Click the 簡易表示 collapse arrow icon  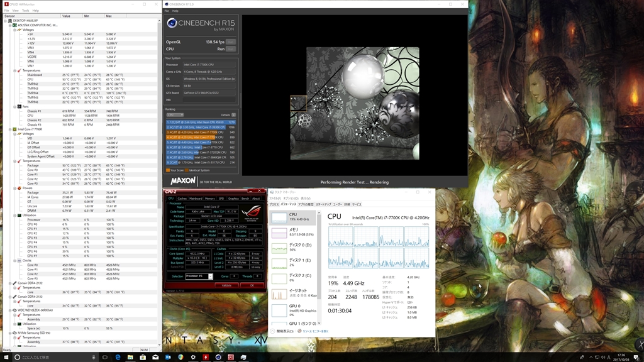coord(273,331)
